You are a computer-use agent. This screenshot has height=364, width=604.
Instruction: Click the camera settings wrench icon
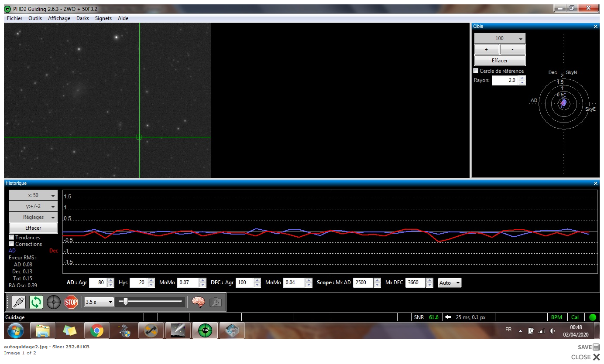[x=216, y=302]
